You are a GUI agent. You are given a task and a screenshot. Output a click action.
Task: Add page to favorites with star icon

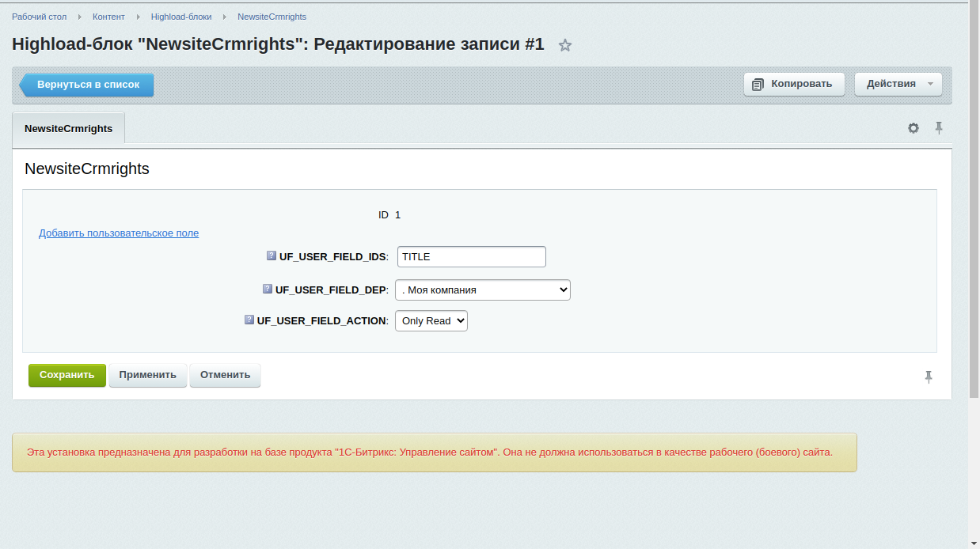[565, 45]
